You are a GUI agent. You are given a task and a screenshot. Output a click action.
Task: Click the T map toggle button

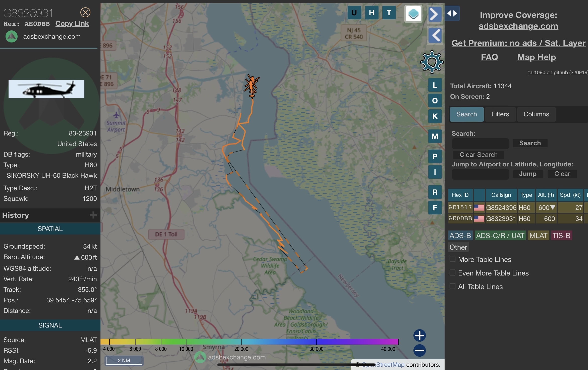pyautogui.click(x=389, y=13)
